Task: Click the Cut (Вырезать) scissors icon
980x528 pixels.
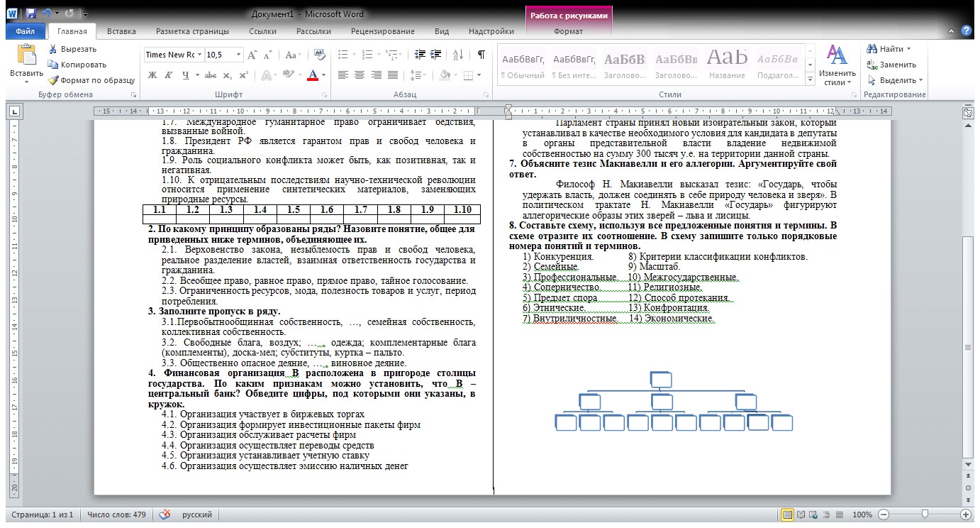Action: click(x=53, y=49)
